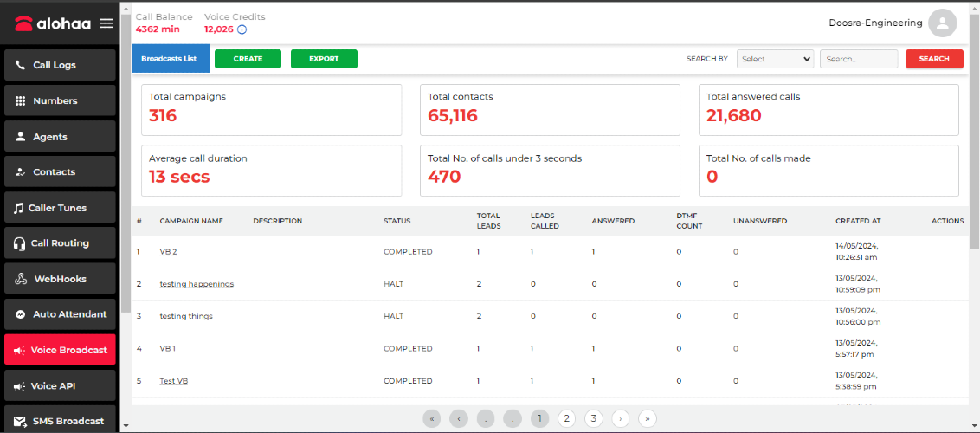Viewport: 980px width, 433px height.
Task: Click the alohaa phone logo icon
Action: coord(23,23)
